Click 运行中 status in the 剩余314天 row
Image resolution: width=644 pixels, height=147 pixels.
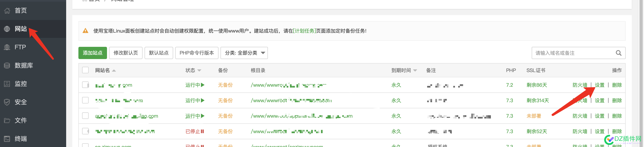193,101
